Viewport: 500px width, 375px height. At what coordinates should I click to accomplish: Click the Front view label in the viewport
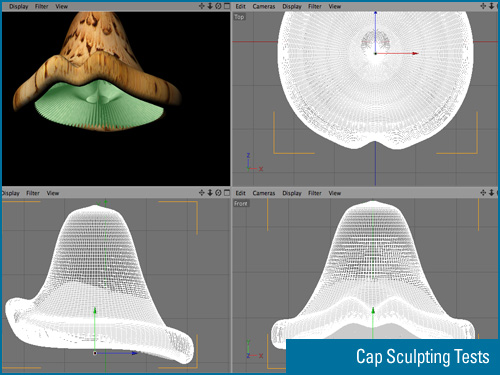click(241, 203)
